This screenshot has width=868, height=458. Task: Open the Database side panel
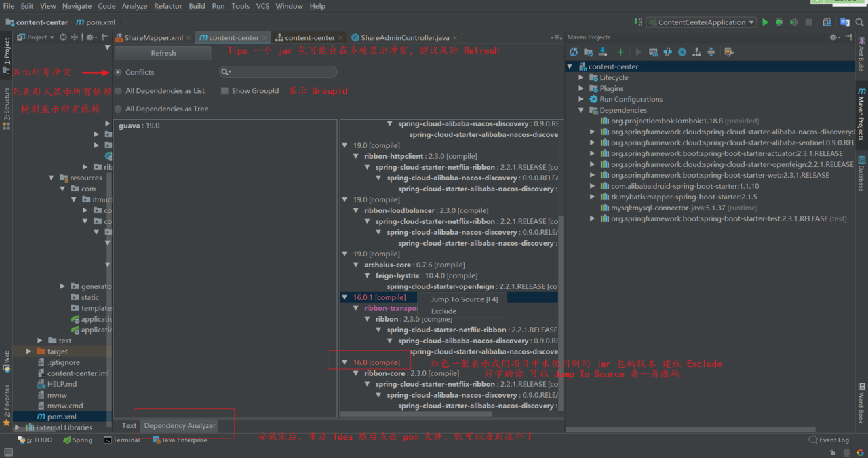(x=862, y=173)
